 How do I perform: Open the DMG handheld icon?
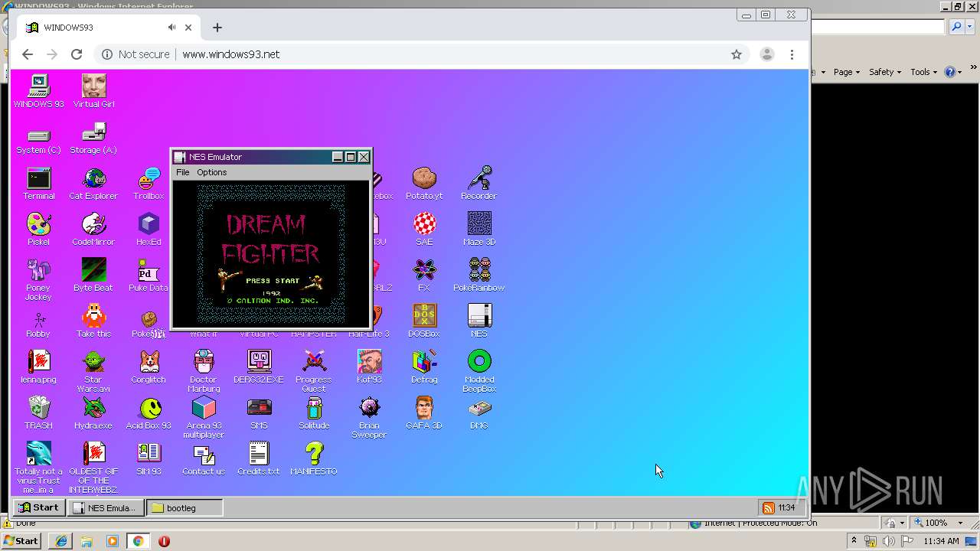(479, 413)
